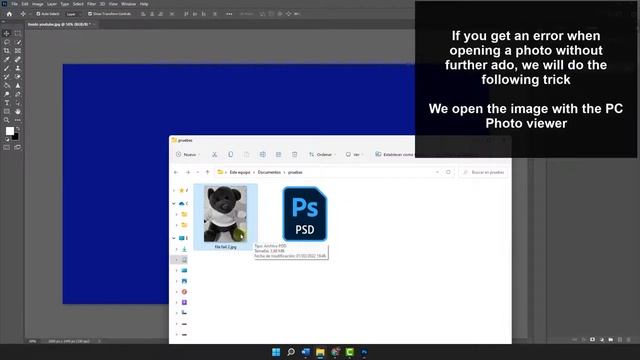Click the Rename icon in Explorer toolbar
This screenshot has height=360, width=640.
coord(262,155)
